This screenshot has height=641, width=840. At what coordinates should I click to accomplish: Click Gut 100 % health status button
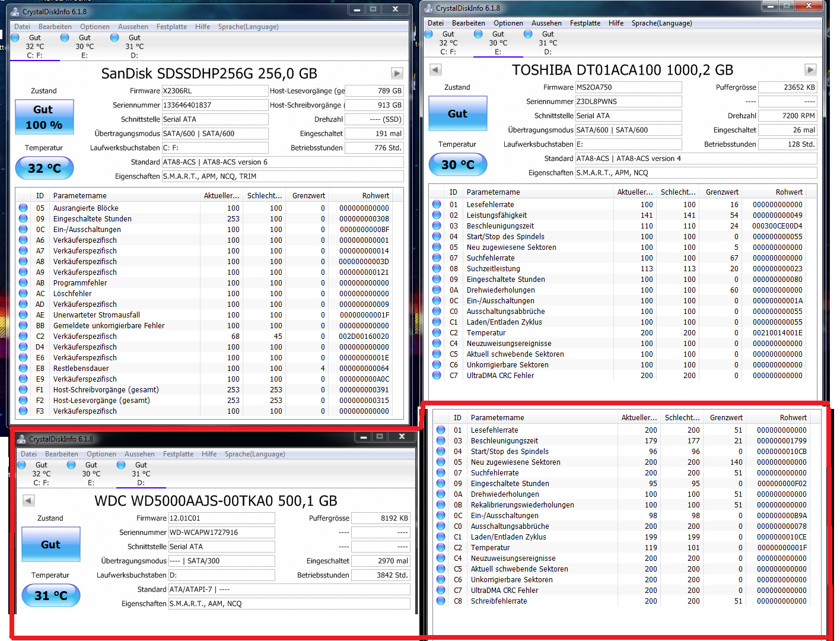(x=44, y=117)
